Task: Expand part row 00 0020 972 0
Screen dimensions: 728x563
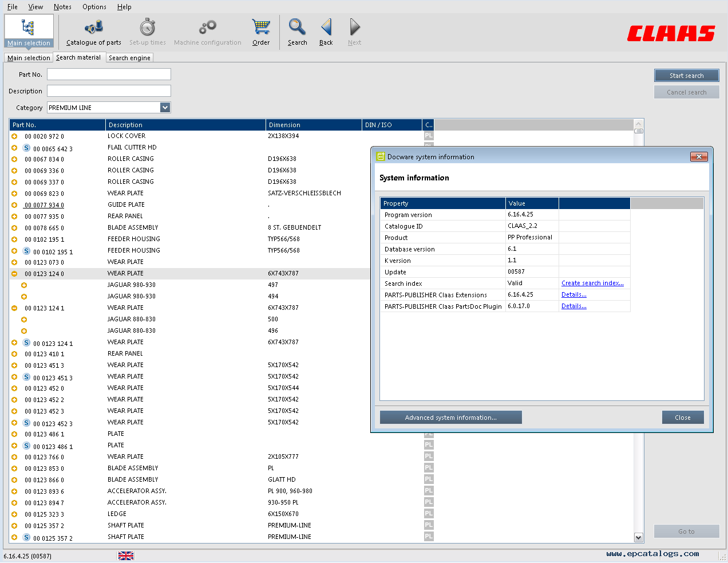Action: coord(14,136)
